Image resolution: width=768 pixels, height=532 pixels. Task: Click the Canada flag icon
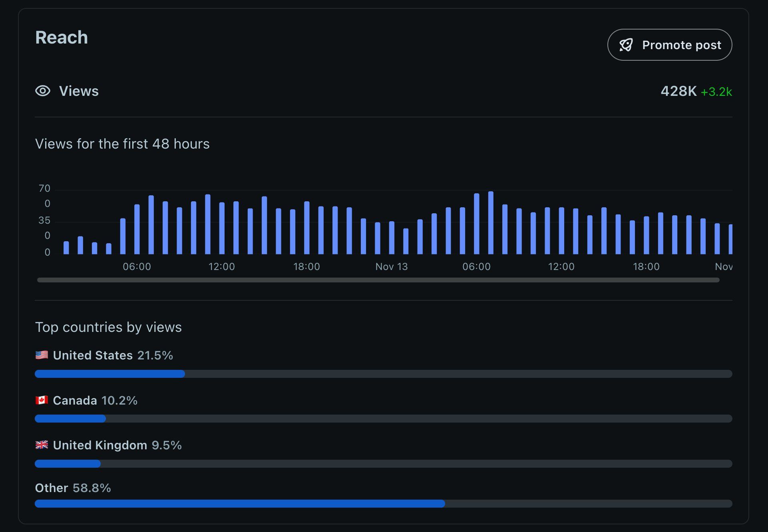click(42, 400)
